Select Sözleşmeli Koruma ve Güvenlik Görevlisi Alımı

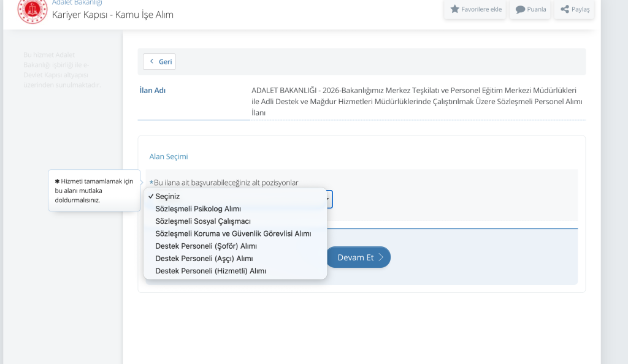[x=235, y=233]
